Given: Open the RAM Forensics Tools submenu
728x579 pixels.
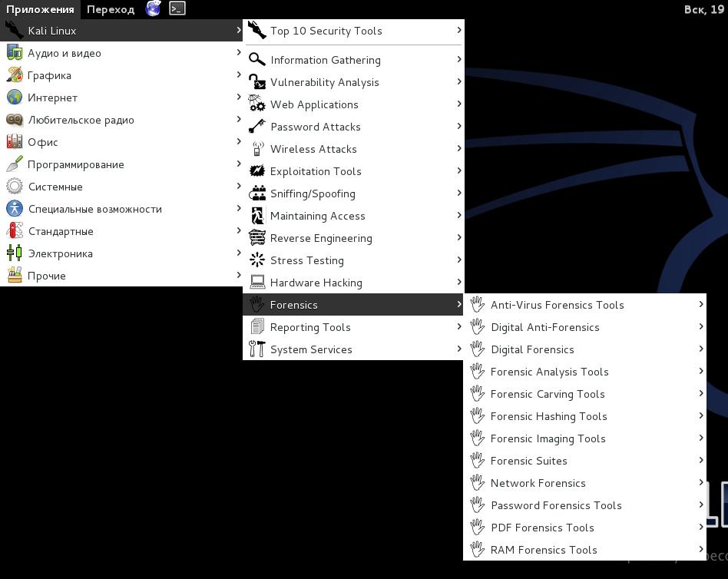Looking at the screenshot, I should click(x=585, y=550).
